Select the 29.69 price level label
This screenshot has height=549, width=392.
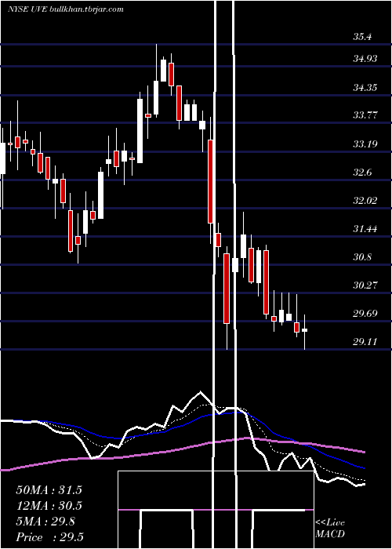tap(365, 314)
